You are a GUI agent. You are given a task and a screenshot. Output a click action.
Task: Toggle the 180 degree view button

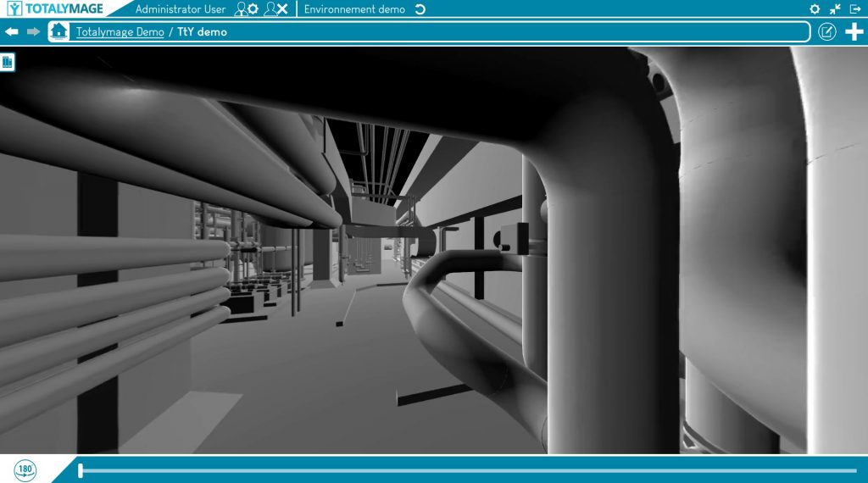point(25,470)
